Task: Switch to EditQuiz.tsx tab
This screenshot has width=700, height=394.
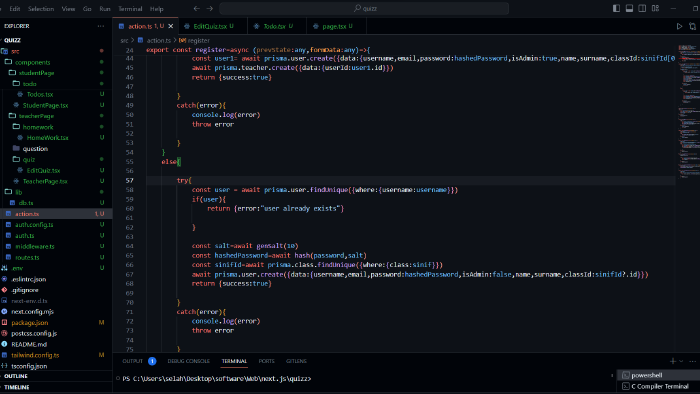Action: (210, 26)
